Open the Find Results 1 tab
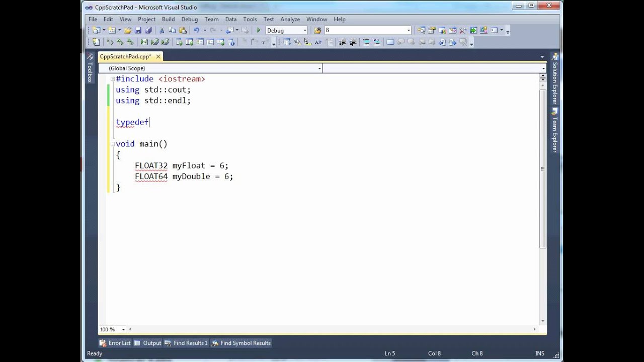Viewport: 644px width, 362px height. pyautogui.click(x=186, y=343)
